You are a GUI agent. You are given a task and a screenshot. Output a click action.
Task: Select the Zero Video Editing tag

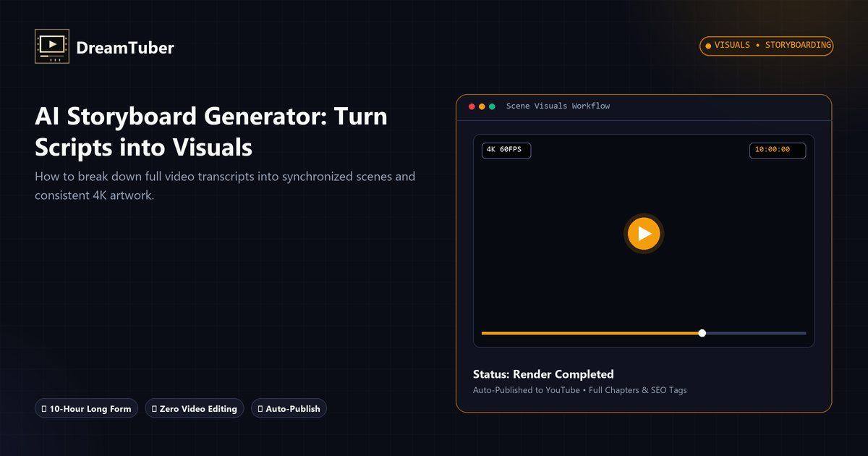click(195, 409)
